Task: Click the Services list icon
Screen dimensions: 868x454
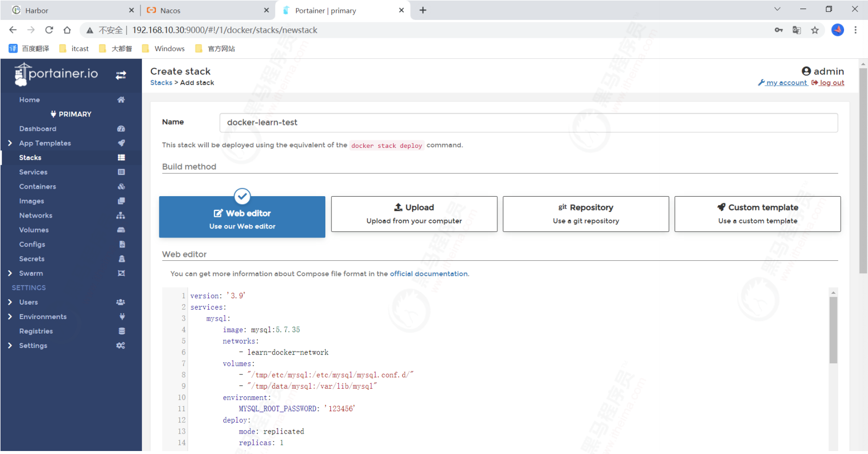Action: [x=121, y=172]
